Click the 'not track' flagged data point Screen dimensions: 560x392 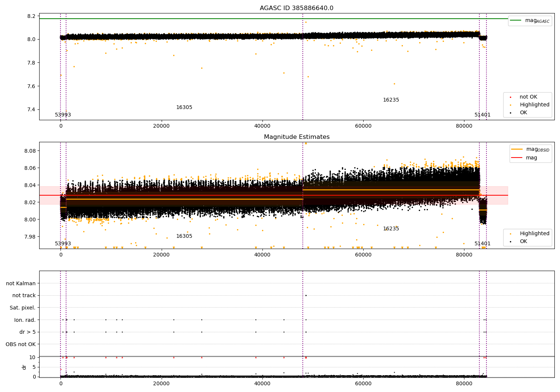pos(306,295)
